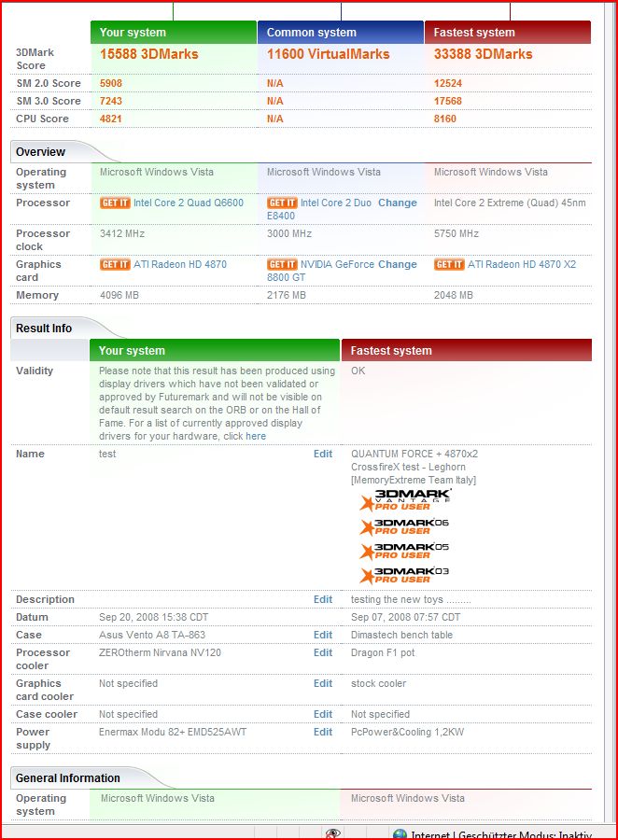Select the General Information section tab
The width and height of the screenshot is (618, 840).
(68, 777)
